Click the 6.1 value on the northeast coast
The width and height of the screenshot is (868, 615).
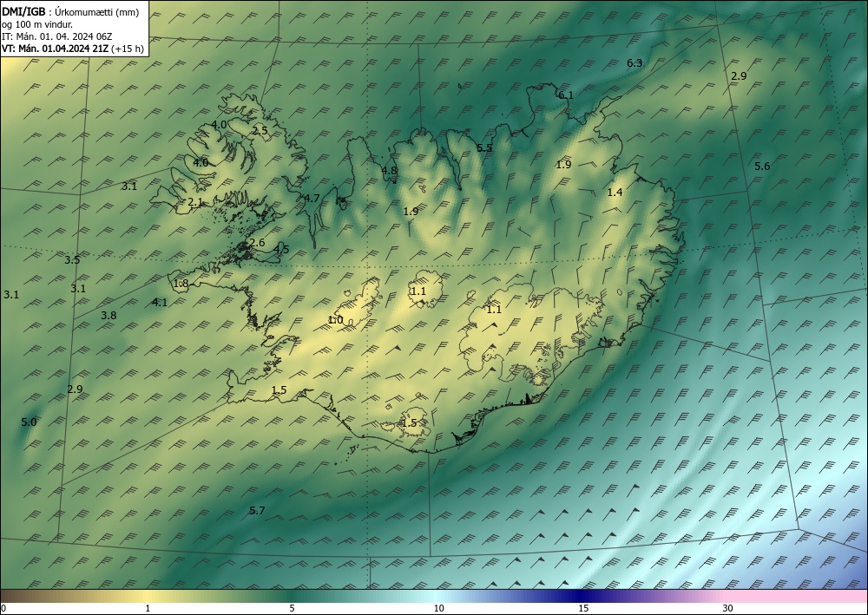[x=566, y=95]
